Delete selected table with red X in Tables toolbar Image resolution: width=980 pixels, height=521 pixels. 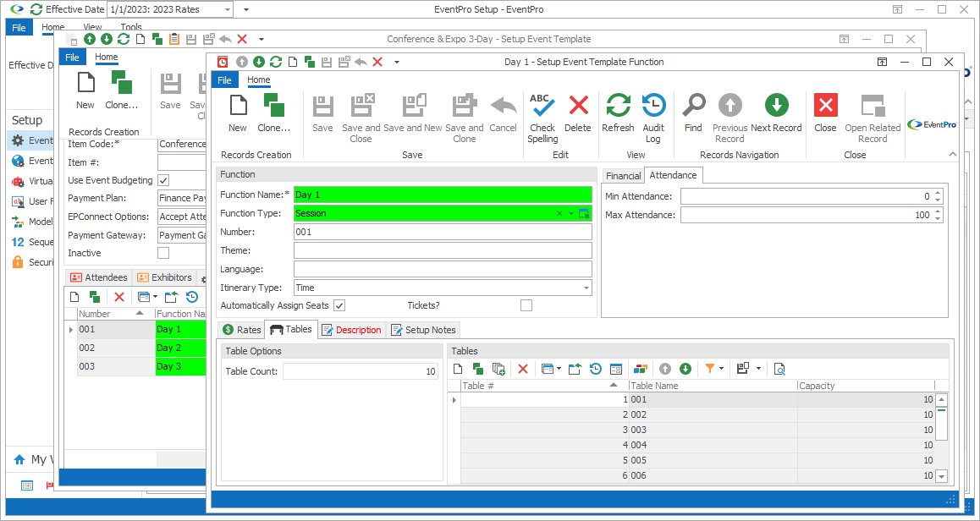coord(523,370)
